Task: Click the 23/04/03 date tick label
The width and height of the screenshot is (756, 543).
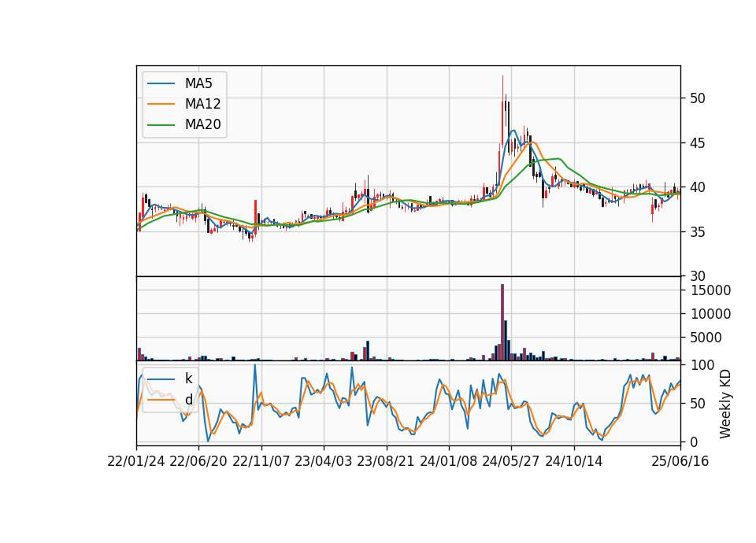Action: (x=324, y=461)
